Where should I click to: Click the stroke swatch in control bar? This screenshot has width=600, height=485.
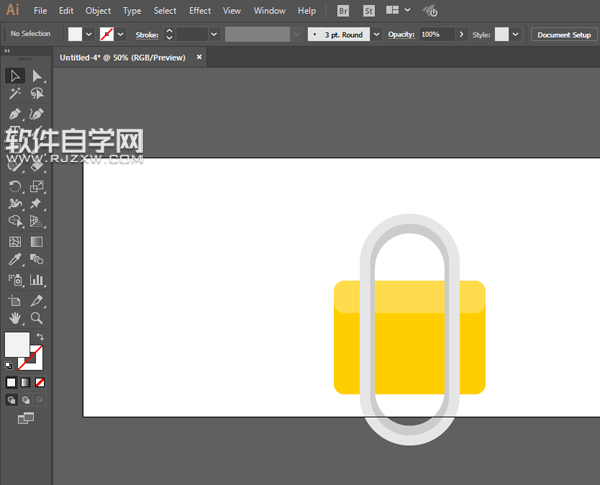tap(107, 34)
